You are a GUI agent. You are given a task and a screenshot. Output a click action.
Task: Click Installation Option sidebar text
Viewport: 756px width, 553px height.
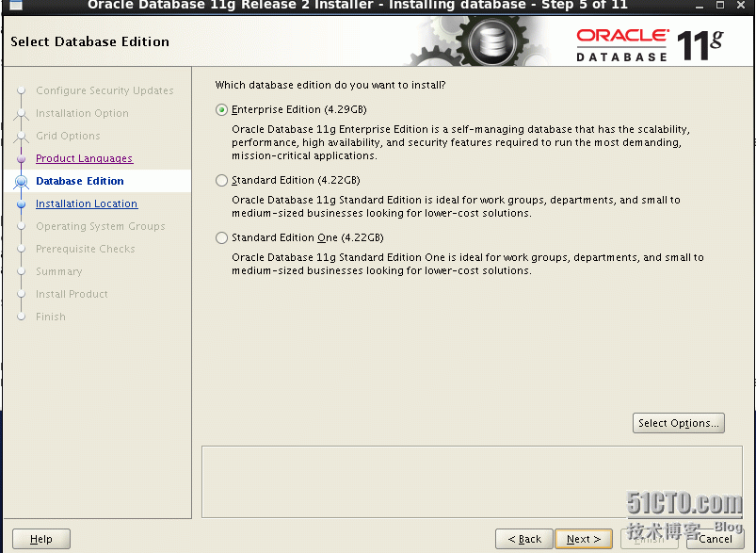click(83, 113)
